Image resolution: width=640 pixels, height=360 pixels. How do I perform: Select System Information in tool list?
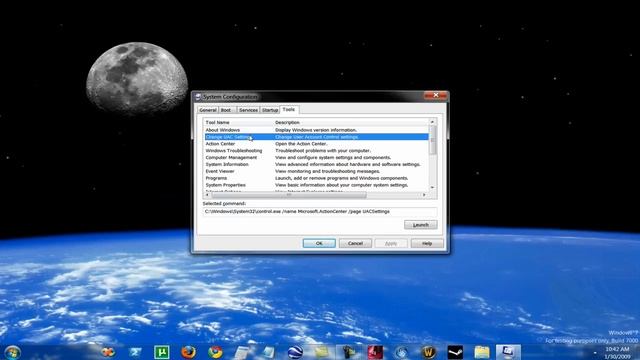pyautogui.click(x=316, y=164)
